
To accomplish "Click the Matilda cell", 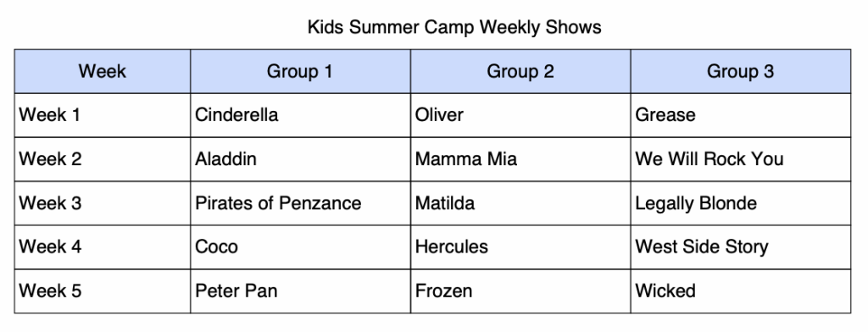I will 520,203.
